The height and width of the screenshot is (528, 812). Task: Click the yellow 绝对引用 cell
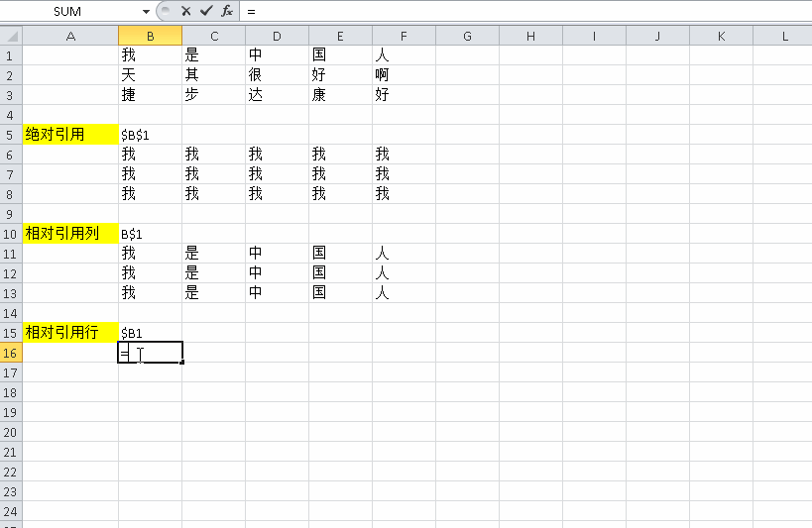(x=69, y=135)
